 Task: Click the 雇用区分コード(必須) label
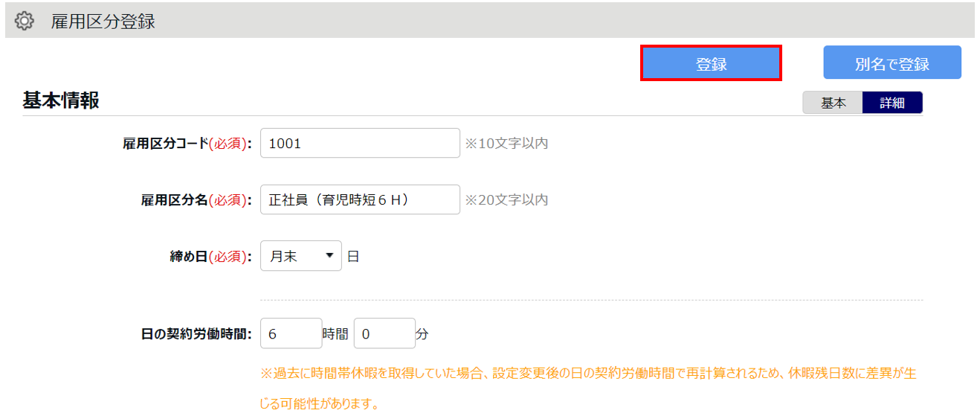pyautogui.click(x=187, y=144)
